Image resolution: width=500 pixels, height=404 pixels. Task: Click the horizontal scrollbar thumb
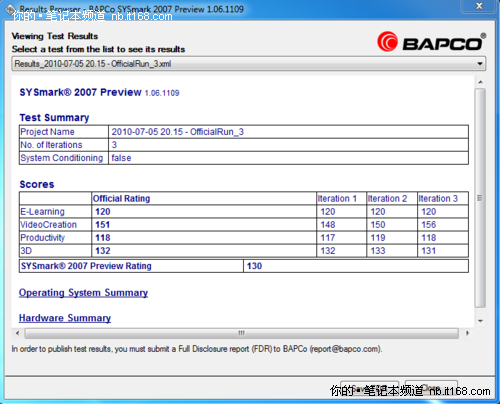click(x=242, y=333)
